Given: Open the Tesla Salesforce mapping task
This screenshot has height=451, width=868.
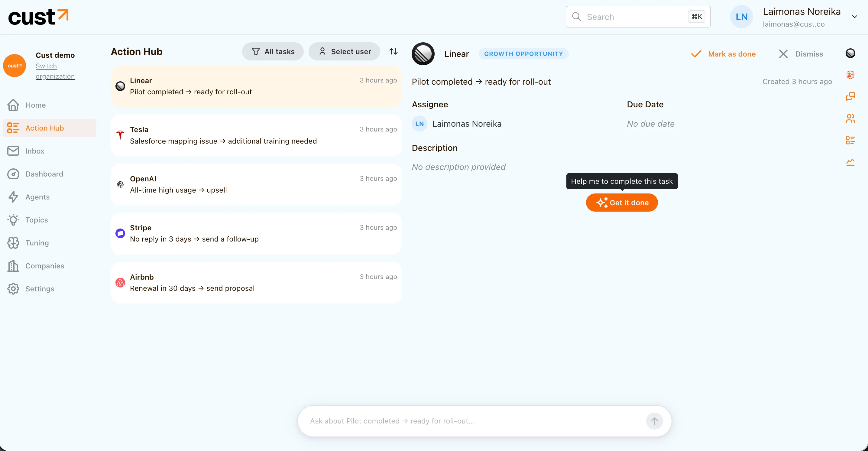Looking at the screenshot, I should point(256,135).
